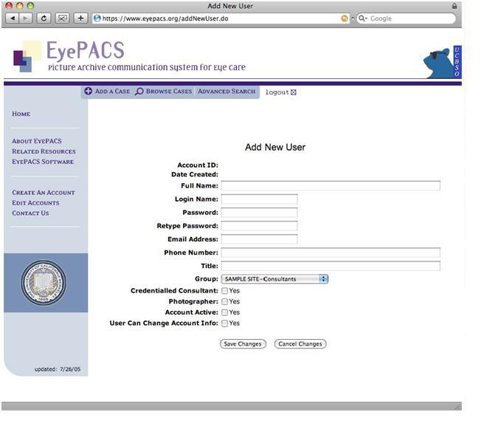This screenshot has height=421, width=504.
Task: Open Edit Accounts sidebar link
Action: (35, 202)
